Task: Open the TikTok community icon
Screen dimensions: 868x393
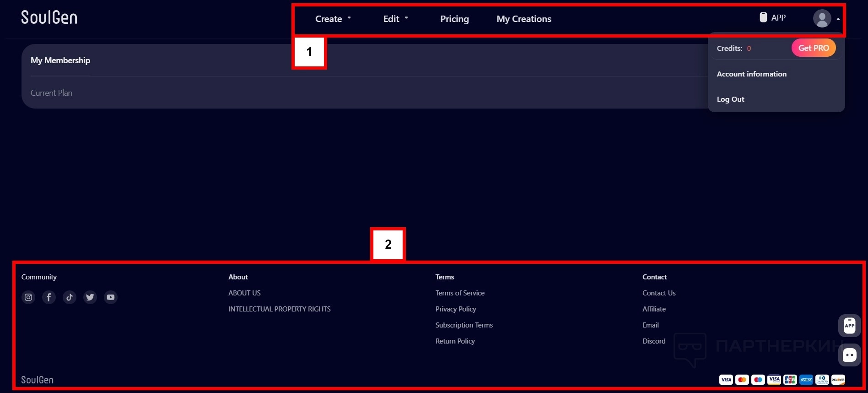Action: tap(70, 297)
